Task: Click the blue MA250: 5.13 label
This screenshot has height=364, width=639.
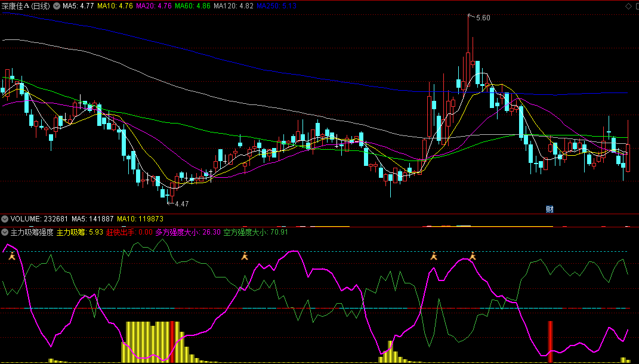Action: point(276,6)
